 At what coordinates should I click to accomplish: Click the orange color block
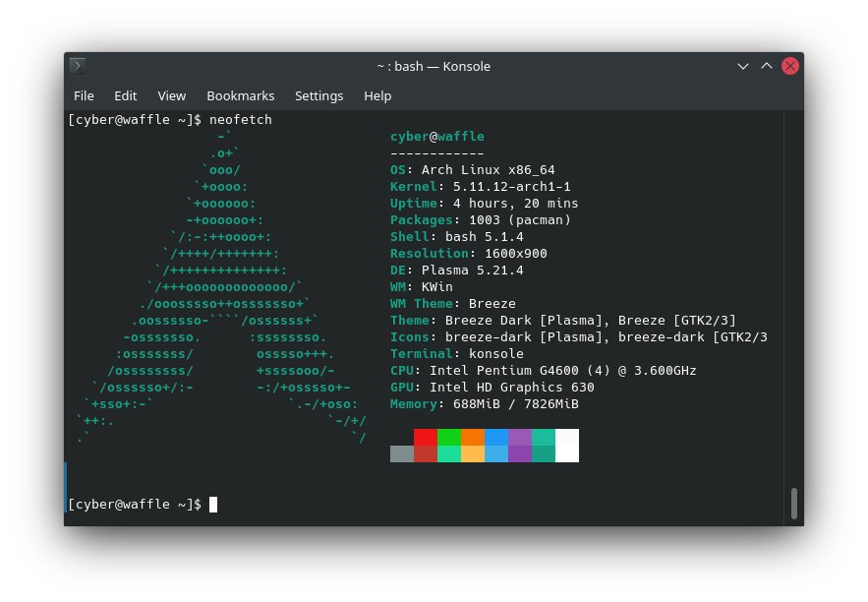(473, 437)
